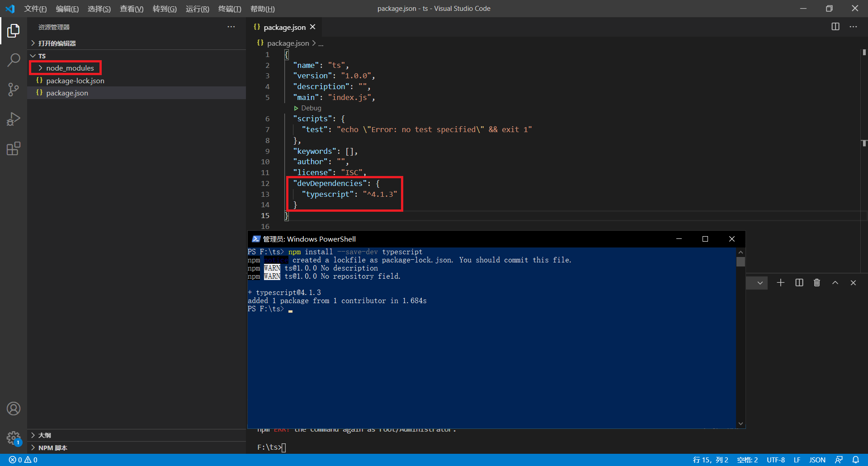Open Help menu
Image resolution: width=868 pixels, height=466 pixels.
coord(263,9)
